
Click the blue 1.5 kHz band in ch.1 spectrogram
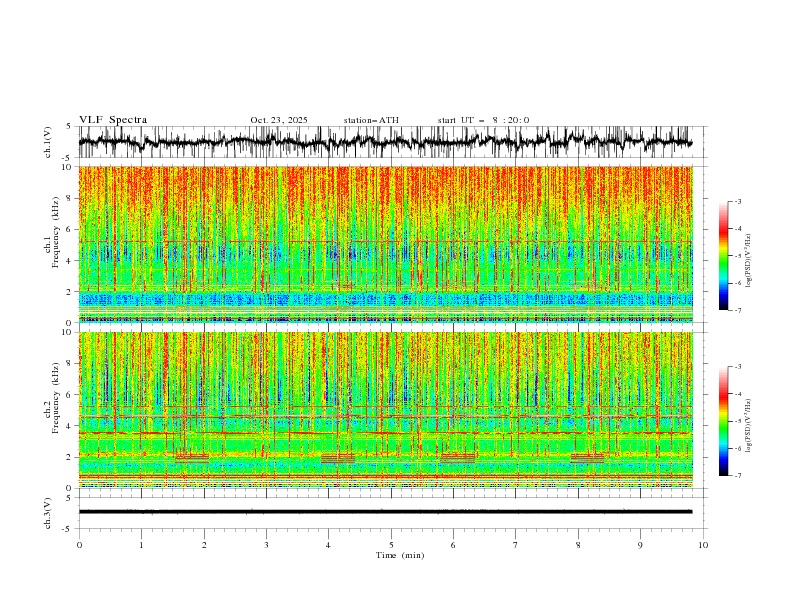pyautogui.click(x=385, y=299)
